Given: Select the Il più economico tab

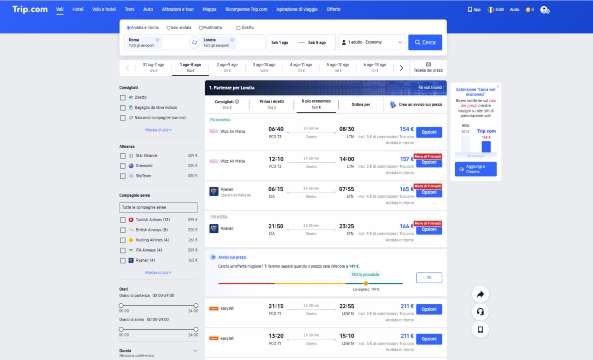Looking at the screenshot, I should [x=316, y=104].
